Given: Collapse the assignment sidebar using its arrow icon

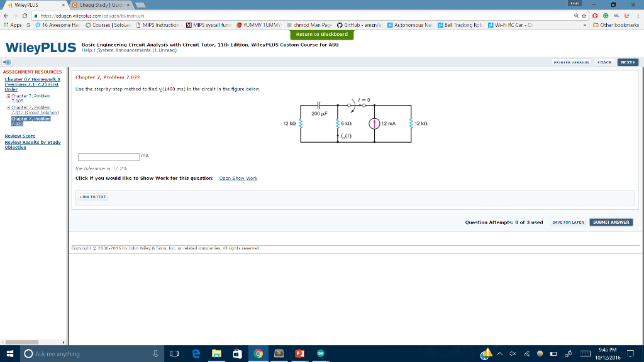Looking at the screenshot, I should pos(8,62).
